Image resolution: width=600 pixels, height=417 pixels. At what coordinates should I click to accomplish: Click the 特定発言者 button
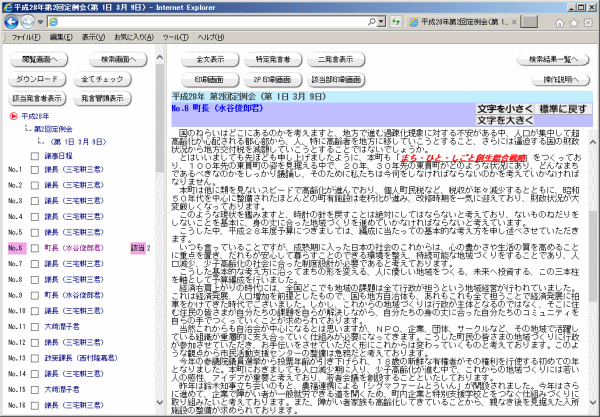point(273,59)
